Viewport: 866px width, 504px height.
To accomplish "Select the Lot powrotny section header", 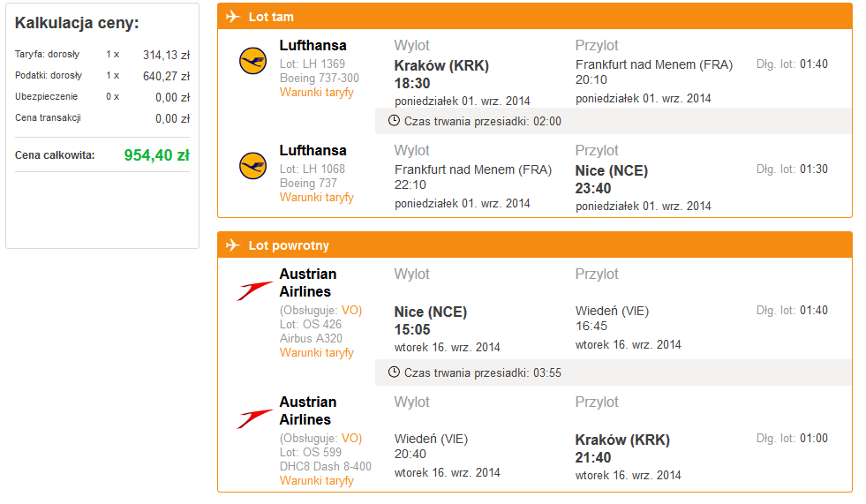I will pyautogui.click(x=535, y=244).
